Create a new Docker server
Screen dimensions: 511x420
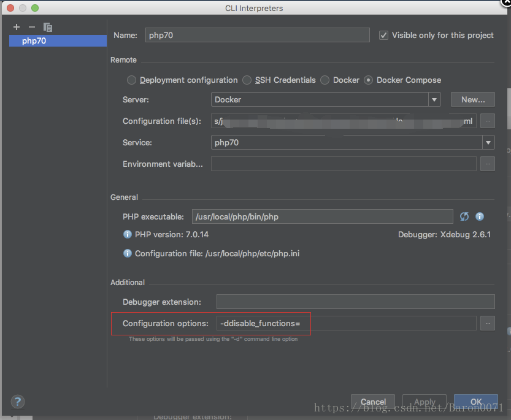[x=472, y=99]
